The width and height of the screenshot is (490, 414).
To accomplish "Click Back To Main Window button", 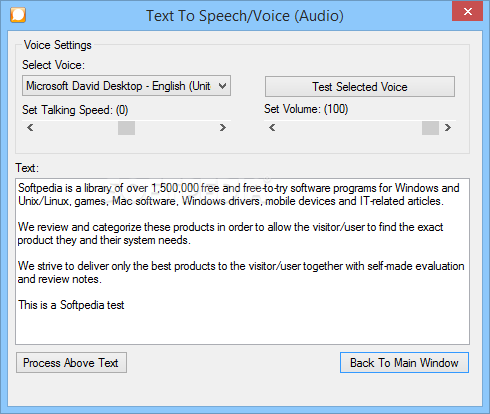I will (404, 363).
